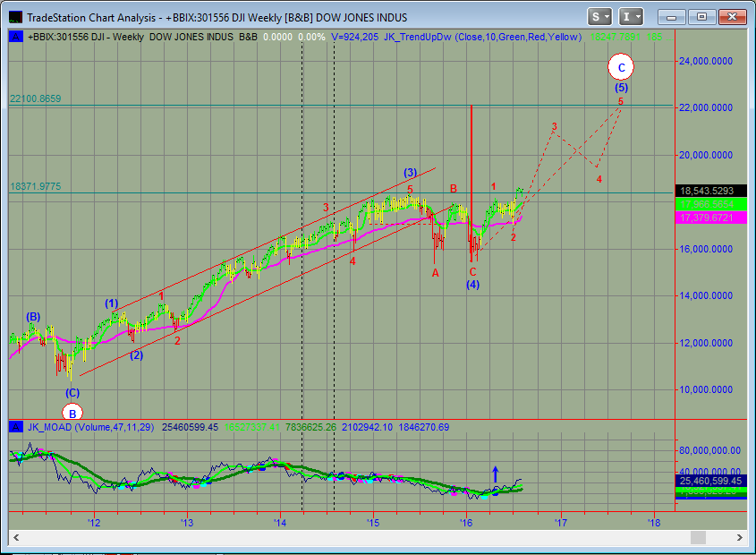Click the '12 date axis label
The height and width of the screenshot is (555, 756).
[x=94, y=523]
